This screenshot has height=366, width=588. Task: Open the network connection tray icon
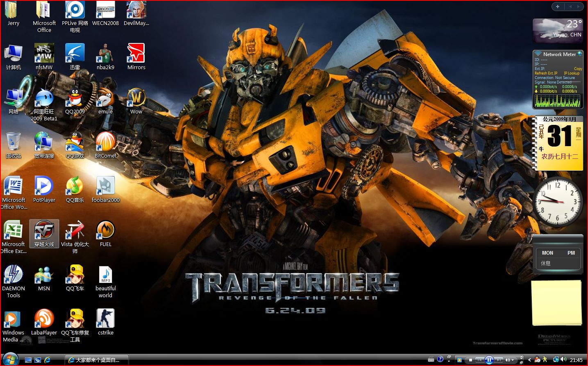tap(556, 359)
